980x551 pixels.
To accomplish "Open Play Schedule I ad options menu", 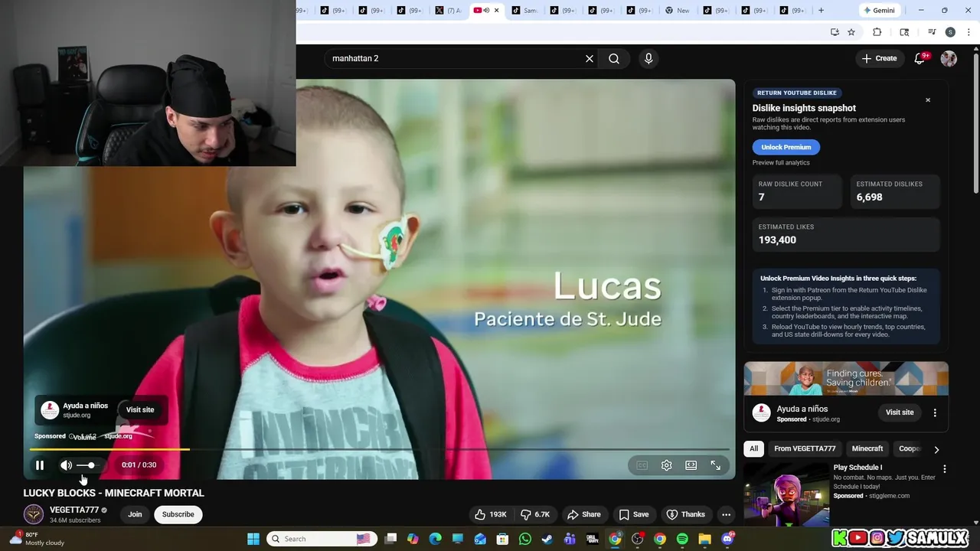I will (945, 469).
